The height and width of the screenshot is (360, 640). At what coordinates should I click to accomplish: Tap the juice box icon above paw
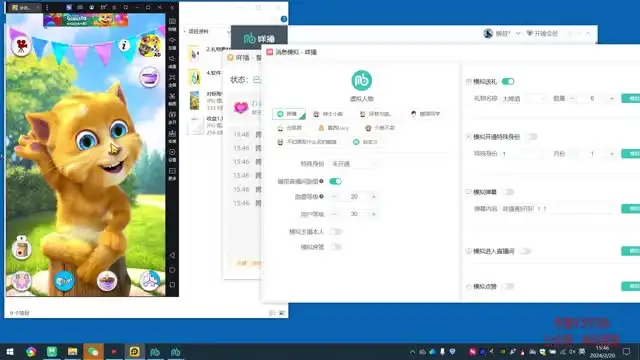tap(21, 248)
